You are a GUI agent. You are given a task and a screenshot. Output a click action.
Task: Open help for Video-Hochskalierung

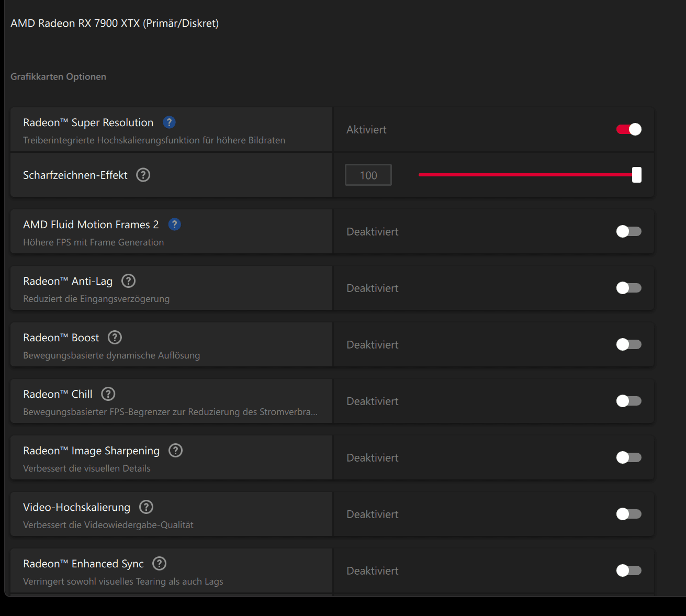tap(147, 507)
